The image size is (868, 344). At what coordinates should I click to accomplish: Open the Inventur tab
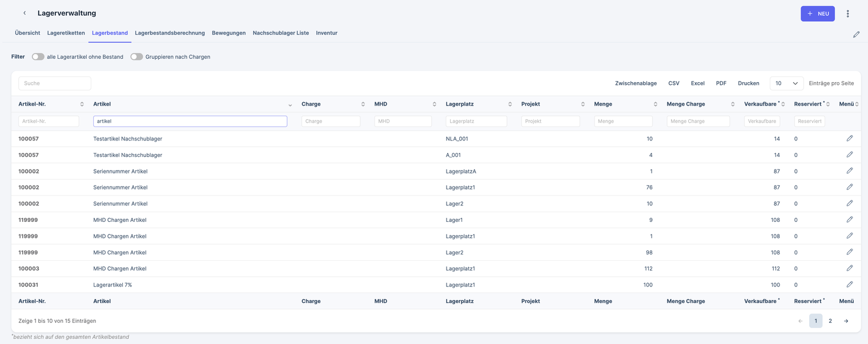[326, 33]
